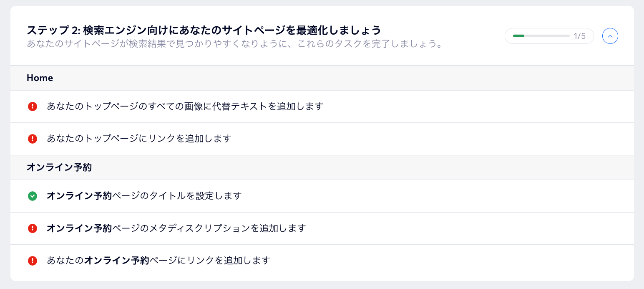
Task: Click the red alert icon for トップページにリンク task
Action: coord(33,138)
